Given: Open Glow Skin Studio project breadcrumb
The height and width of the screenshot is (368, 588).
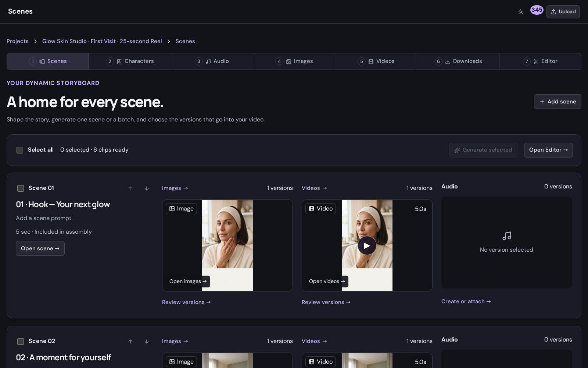Looking at the screenshot, I should click(x=102, y=41).
